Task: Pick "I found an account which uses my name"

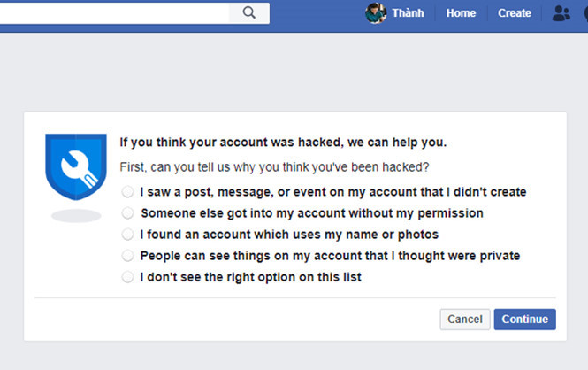Action: (x=128, y=235)
